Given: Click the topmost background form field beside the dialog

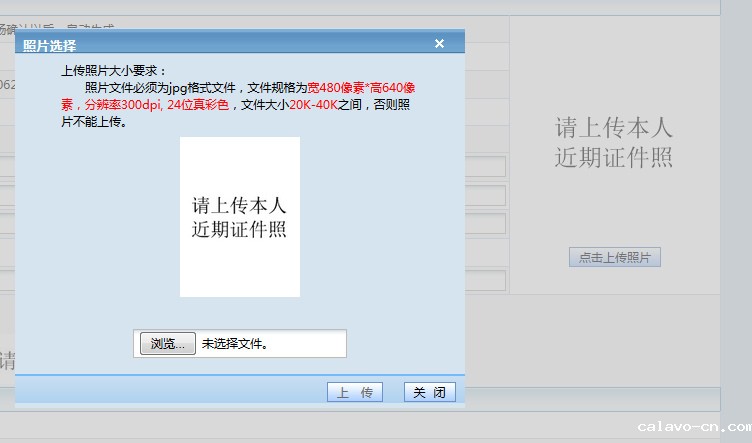Looking at the screenshot, I should pos(486,166).
